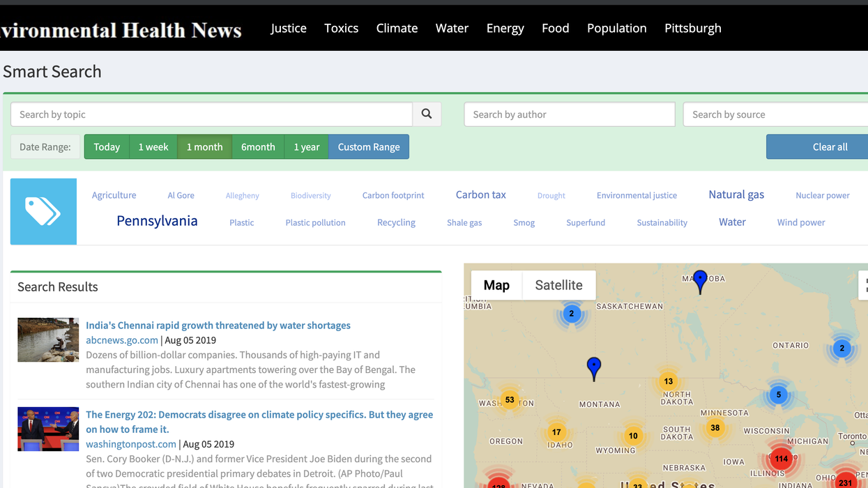Select the Pennsylvania tag
Screen dimensions: 868x488
coord(157,220)
